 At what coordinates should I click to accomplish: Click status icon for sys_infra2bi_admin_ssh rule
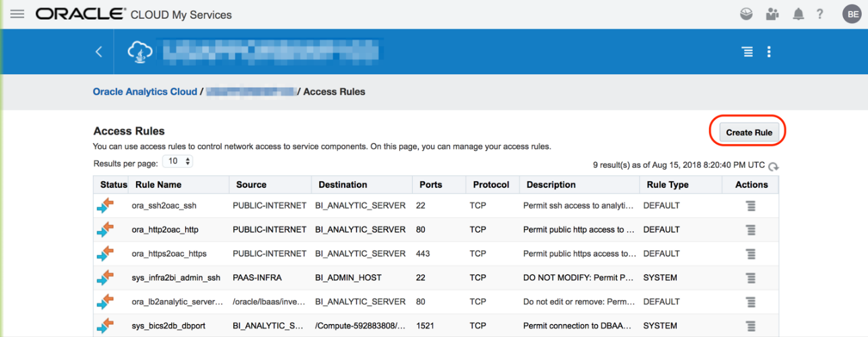click(105, 278)
